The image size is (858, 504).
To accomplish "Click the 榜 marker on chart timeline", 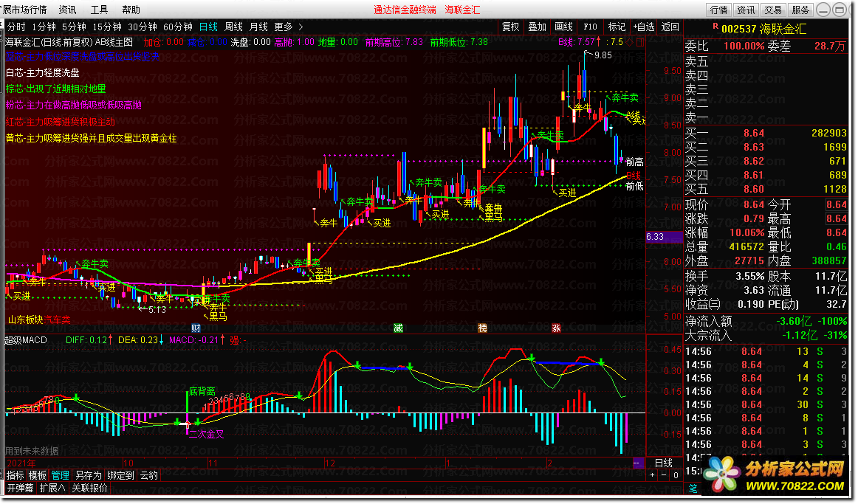I will tap(482, 328).
